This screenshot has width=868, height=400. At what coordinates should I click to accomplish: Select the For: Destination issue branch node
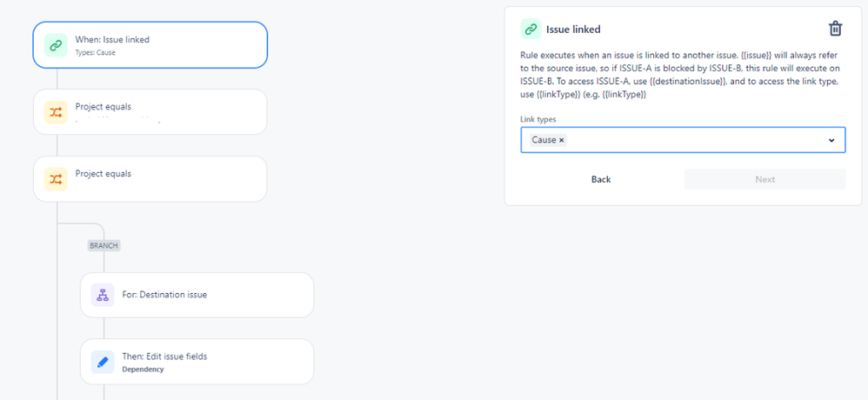197,295
